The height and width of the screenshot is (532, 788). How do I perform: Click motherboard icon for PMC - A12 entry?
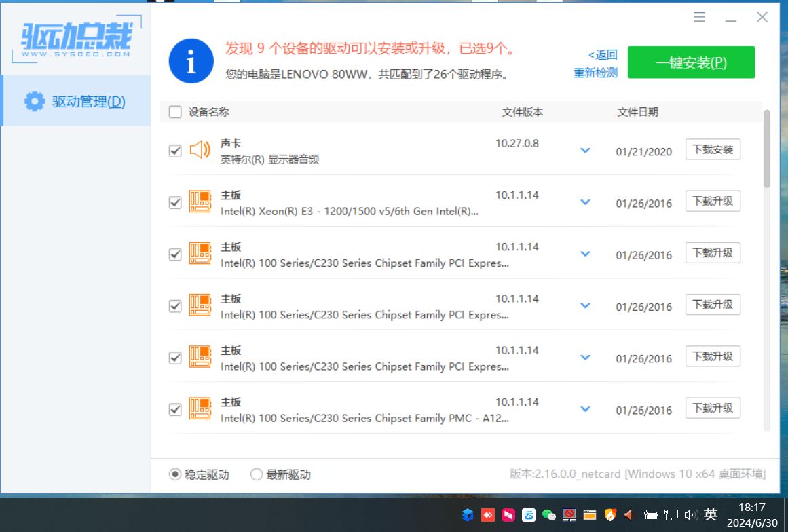click(200, 408)
